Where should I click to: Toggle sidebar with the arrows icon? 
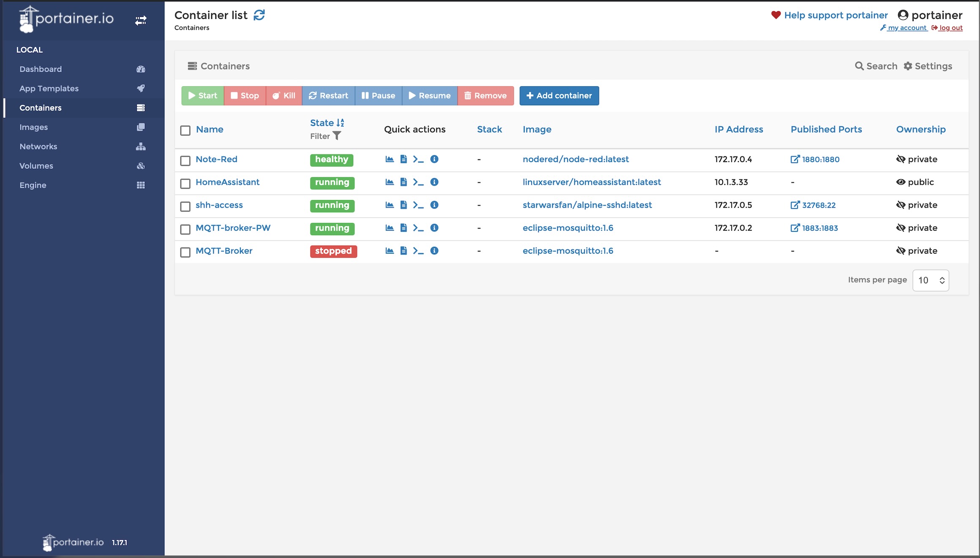pos(141,20)
